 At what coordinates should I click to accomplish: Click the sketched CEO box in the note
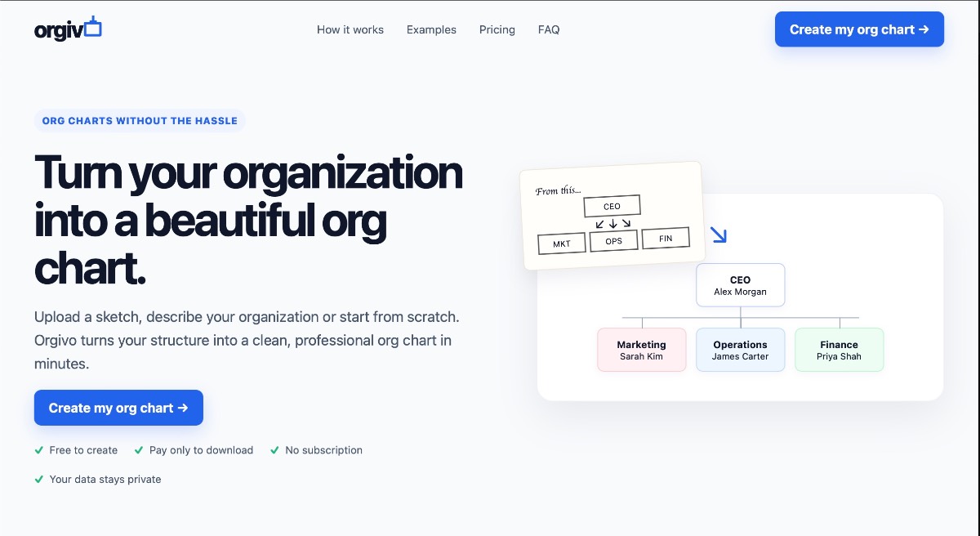click(612, 206)
